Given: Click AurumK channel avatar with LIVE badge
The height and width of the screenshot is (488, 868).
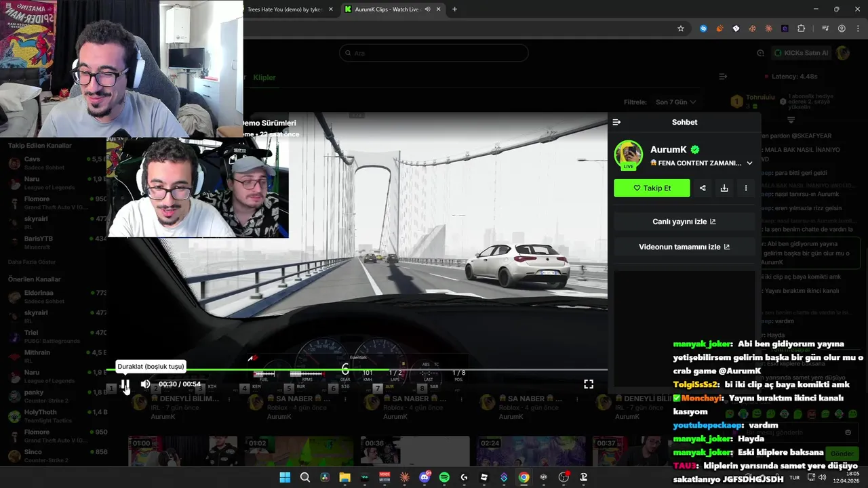Looking at the screenshot, I should [x=628, y=155].
